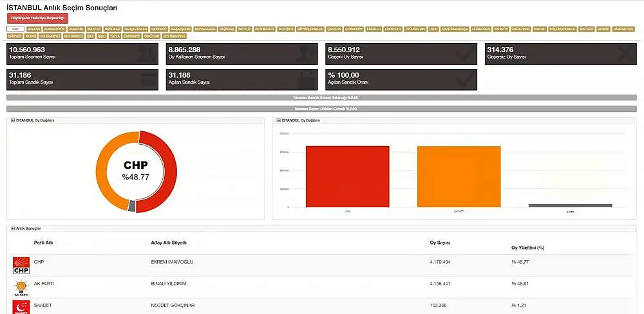Select the Zeytinburnu district tab
The width and height of the screenshot is (644, 314).
tap(175, 35)
